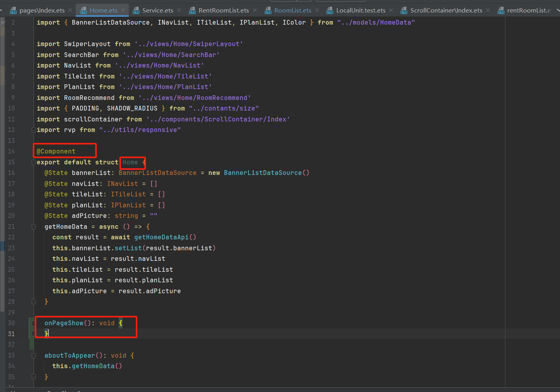560x392 pixels.
Task: Click the ETS file icon on Home.ets tab
Action: pyautogui.click(x=84, y=11)
